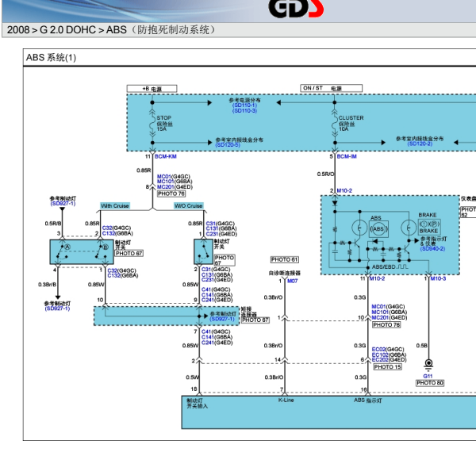476x475 pixels.
Task: Open the SD940-2 indicator and gauges link
Action: [432, 248]
